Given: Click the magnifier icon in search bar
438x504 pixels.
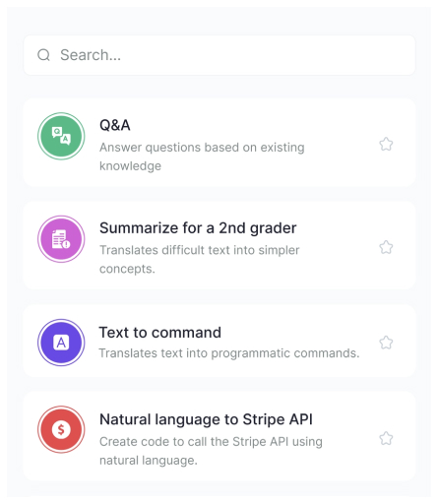Looking at the screenshot, I should [x=43, y=55].
